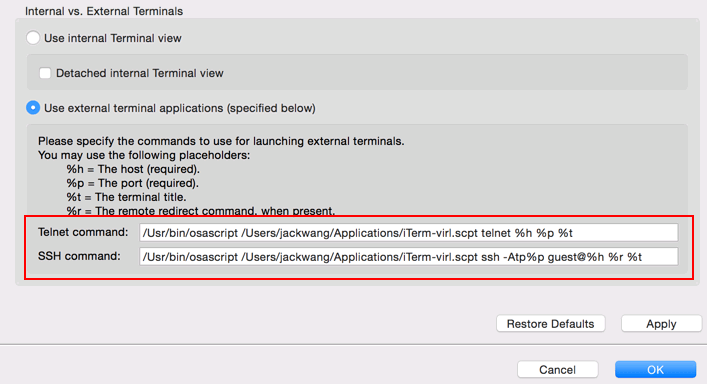This screenshot has height=384, width=707.
Task: Click the "Detached internal Terminal view" label text
Action: (140, 73)
